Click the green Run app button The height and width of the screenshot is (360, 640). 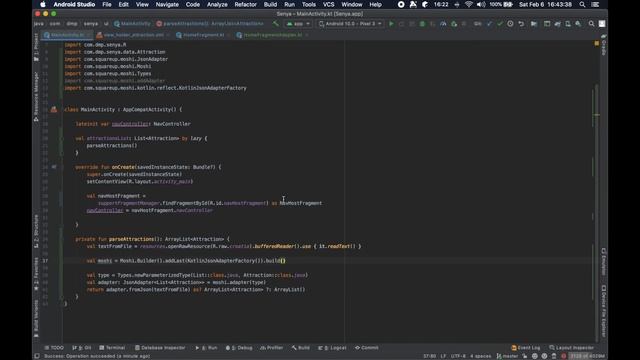391,24
